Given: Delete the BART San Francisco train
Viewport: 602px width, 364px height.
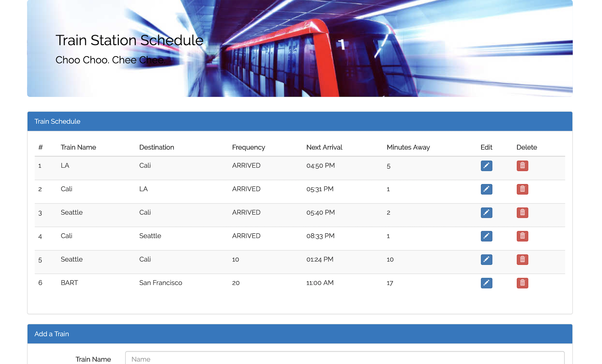Looking at the screenshot, I should click(522, 283).
